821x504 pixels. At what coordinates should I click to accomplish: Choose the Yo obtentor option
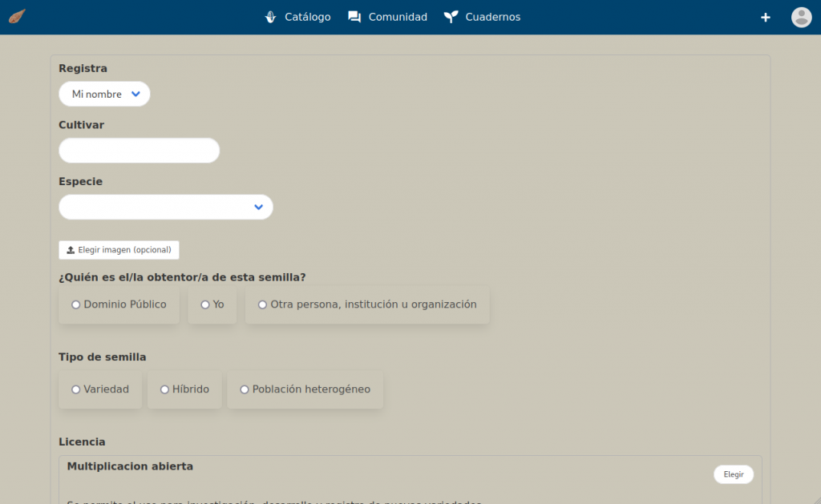205,304
